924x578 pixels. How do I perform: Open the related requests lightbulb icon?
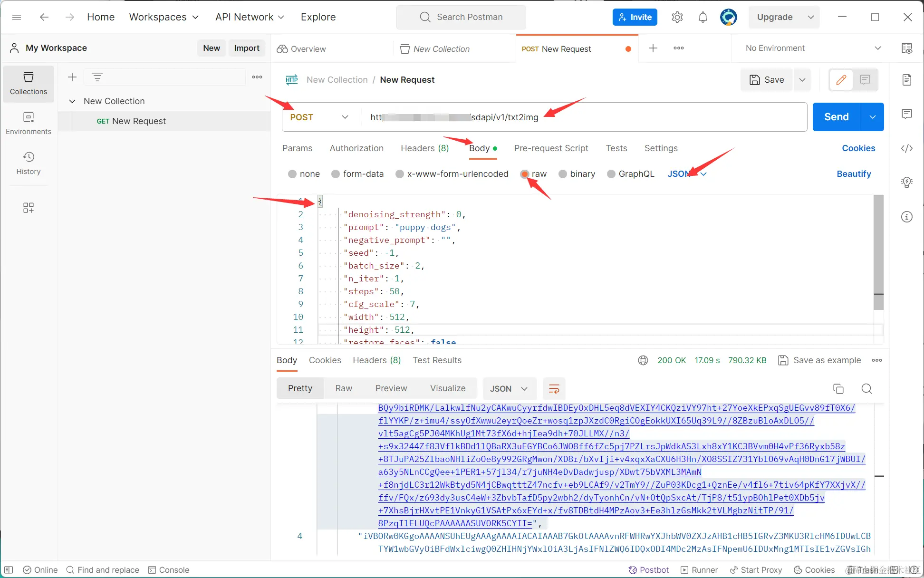pos(907,182)
